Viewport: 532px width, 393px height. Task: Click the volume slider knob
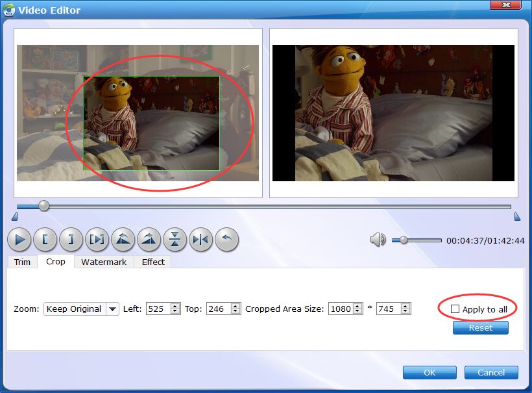[x=404, y=240]
